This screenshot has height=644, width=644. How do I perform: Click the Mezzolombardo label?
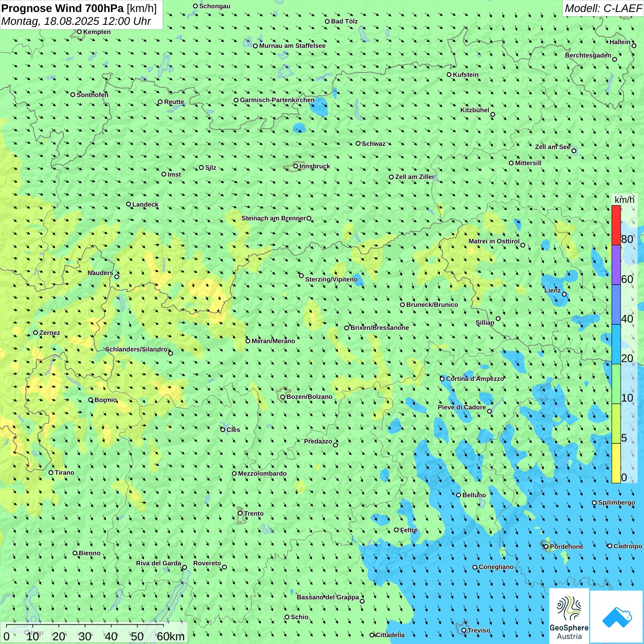pos(262,473)
